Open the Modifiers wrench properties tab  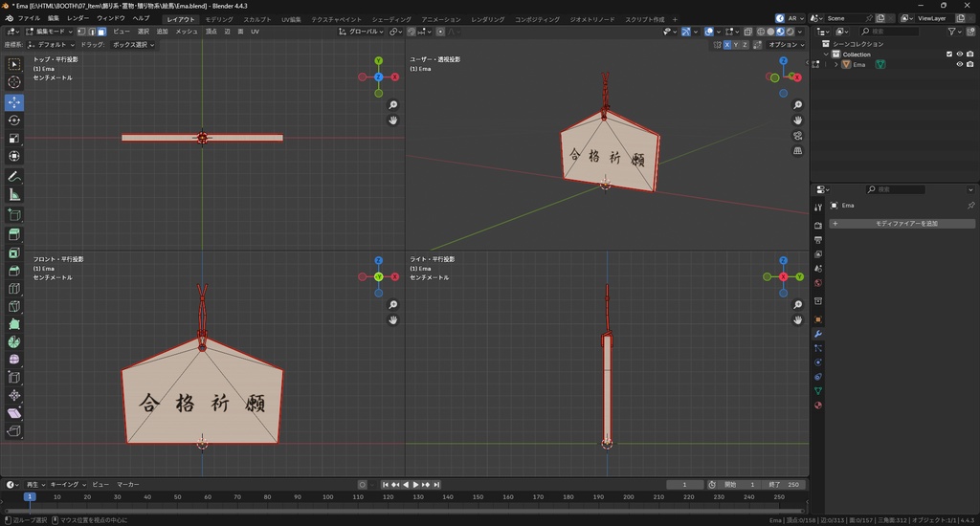[817, 334]
